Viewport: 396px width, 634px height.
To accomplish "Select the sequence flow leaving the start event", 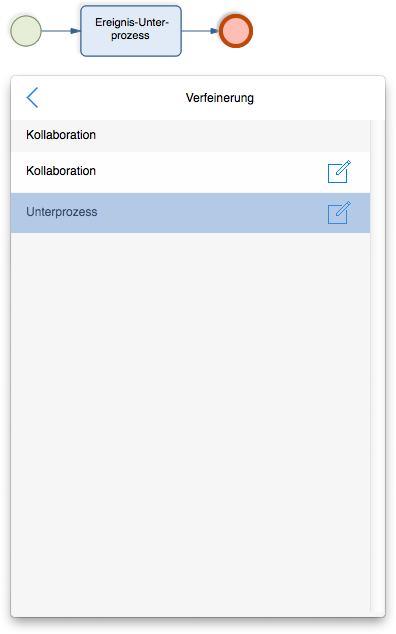I will click(61, 31).
